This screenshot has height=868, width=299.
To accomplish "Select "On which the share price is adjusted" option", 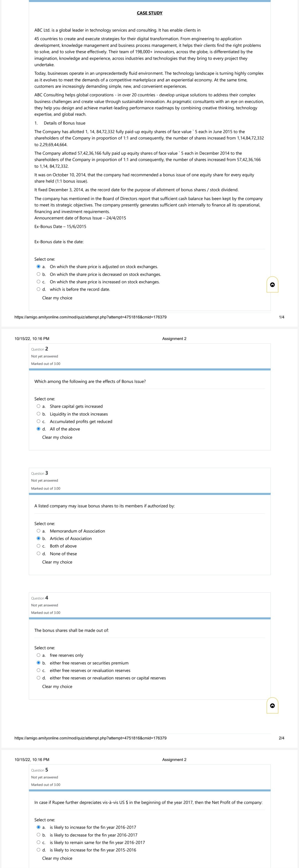I will click(x=39, y=267).
